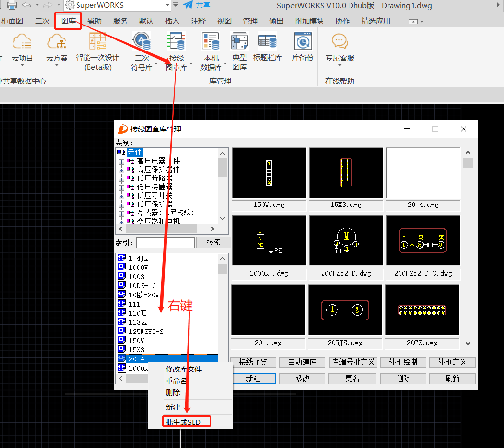This screenshot has height=448, width=504.
Task: Click the 自动建库 button
Action: click(302, 362)
